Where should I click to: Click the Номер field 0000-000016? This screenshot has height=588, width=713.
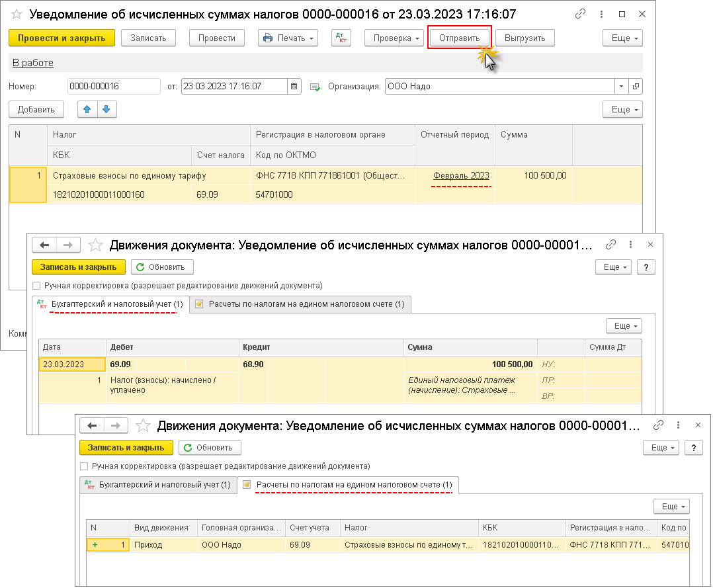(x=114, y=87)
